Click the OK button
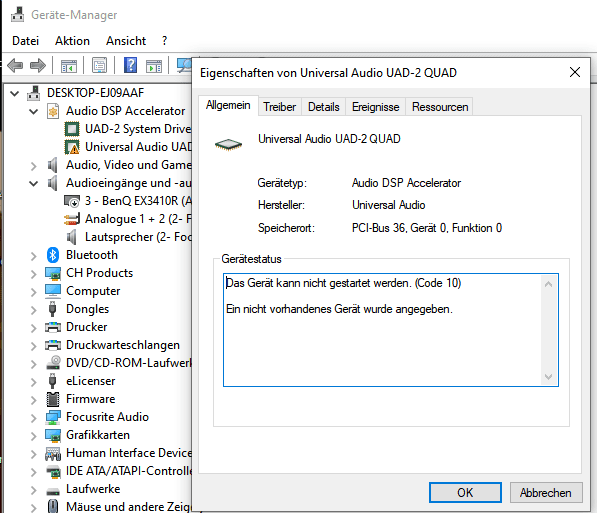This screenshot has height=513, width=597. (465, 493)
